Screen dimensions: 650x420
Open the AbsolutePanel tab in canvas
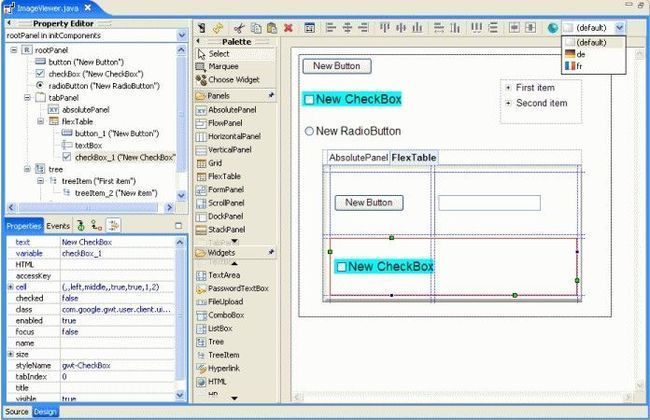(x=358, y=158)
